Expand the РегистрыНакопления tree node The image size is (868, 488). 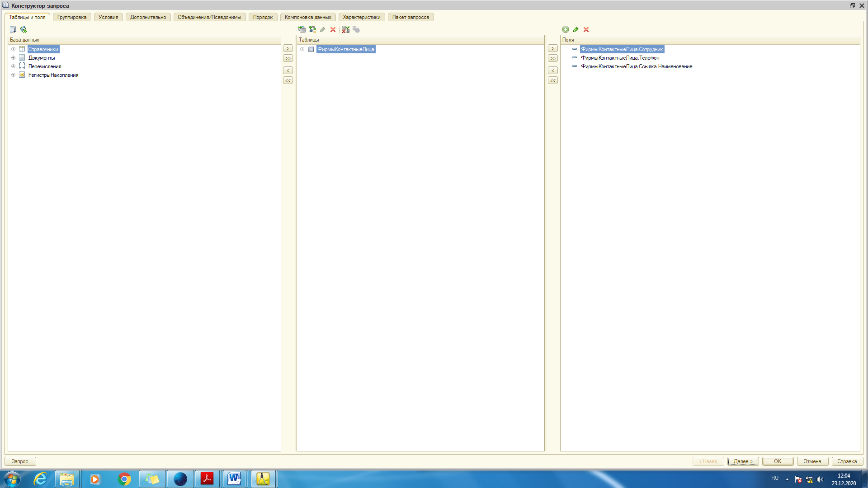point(13,75)
